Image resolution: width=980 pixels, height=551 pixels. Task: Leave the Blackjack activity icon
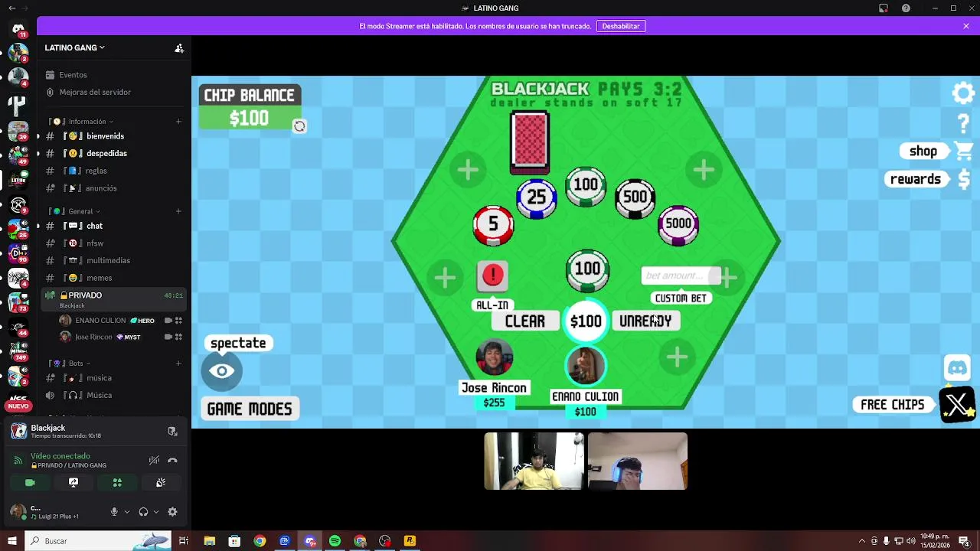pos(172,432)
